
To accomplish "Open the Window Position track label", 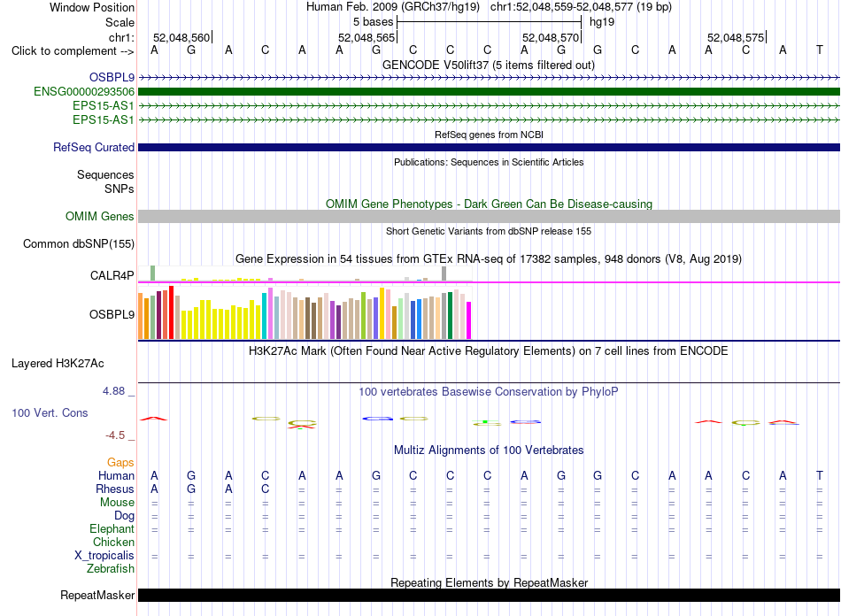I will tap(92, 7).
